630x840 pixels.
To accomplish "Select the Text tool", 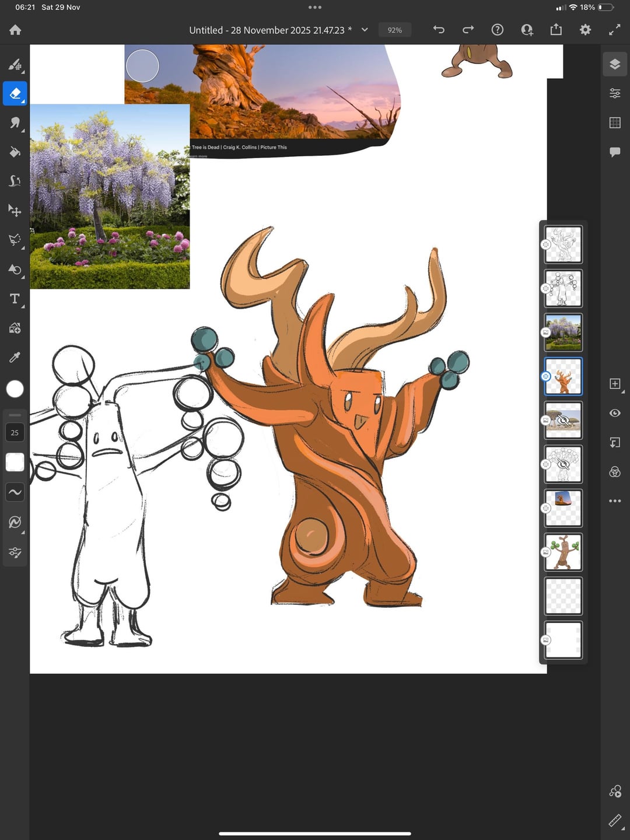I will tap(15, 299).
